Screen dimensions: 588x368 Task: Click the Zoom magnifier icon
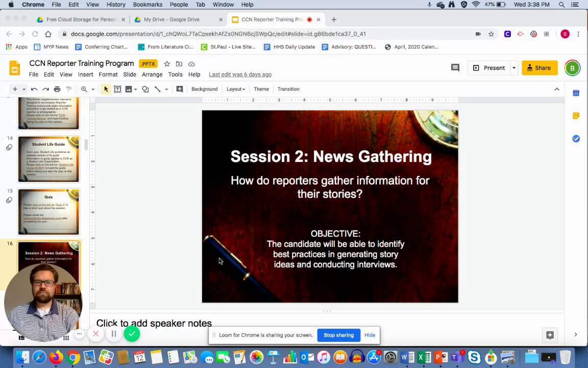click(x=84, y=89)
